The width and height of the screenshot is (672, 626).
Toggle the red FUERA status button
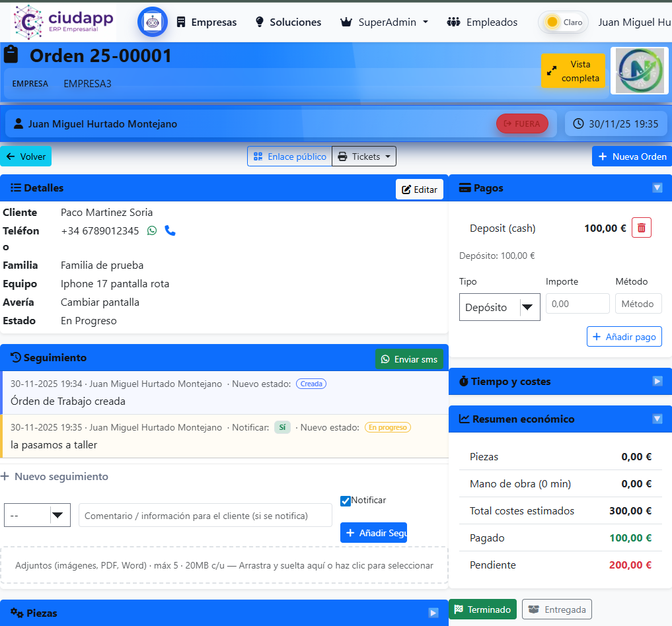522,123
